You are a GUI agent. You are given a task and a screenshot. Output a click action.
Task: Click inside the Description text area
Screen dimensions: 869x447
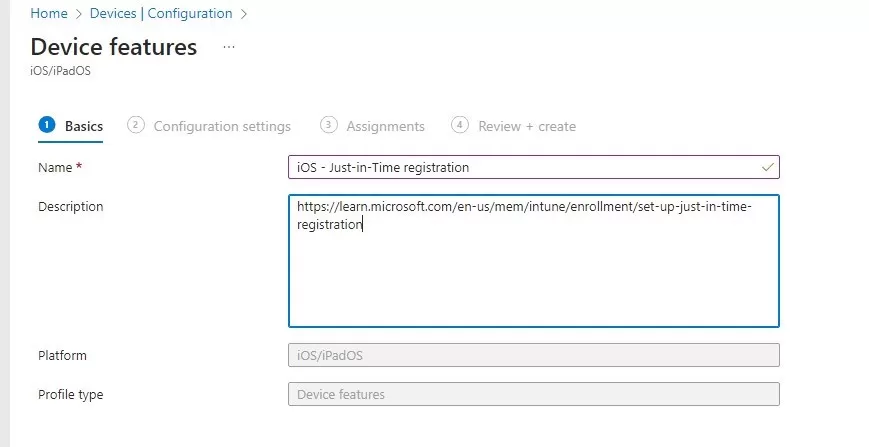pos(533,270)
